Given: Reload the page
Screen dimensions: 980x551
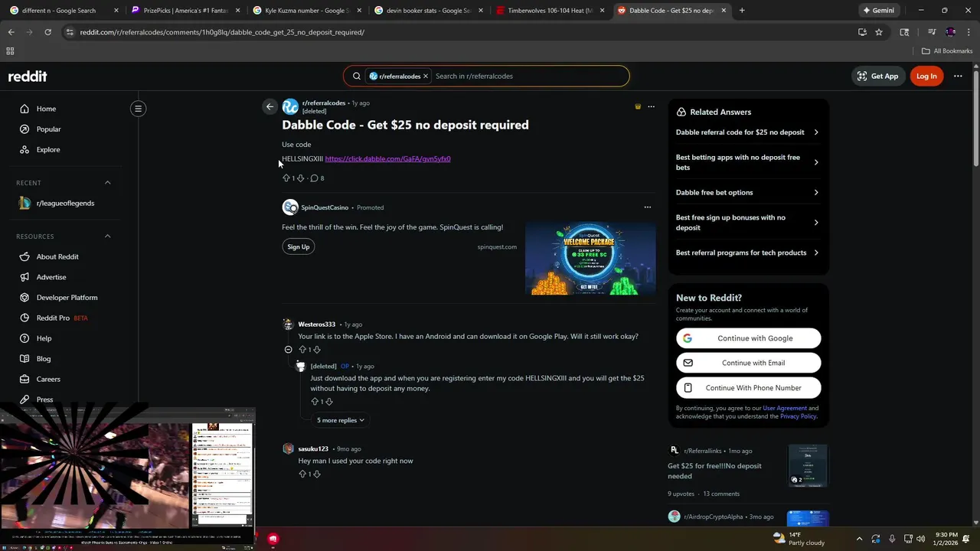Looking at the screenshot, I should (47, 32).
